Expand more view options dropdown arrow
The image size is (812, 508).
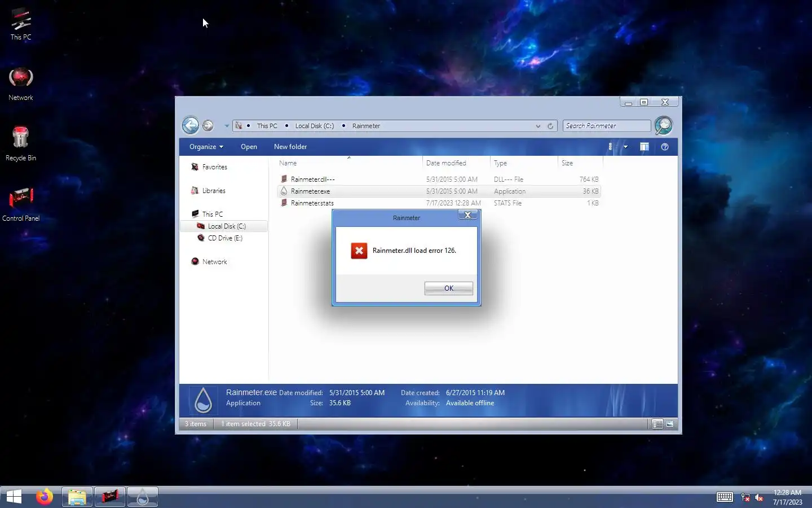tap(625, 147)
